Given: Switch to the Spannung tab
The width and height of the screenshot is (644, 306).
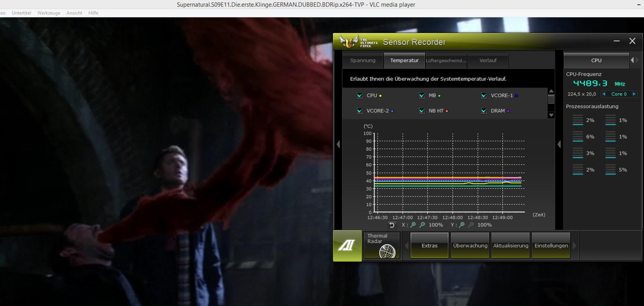Looking at the screenshot, I should pyautogui.click(x=363, y=61).
